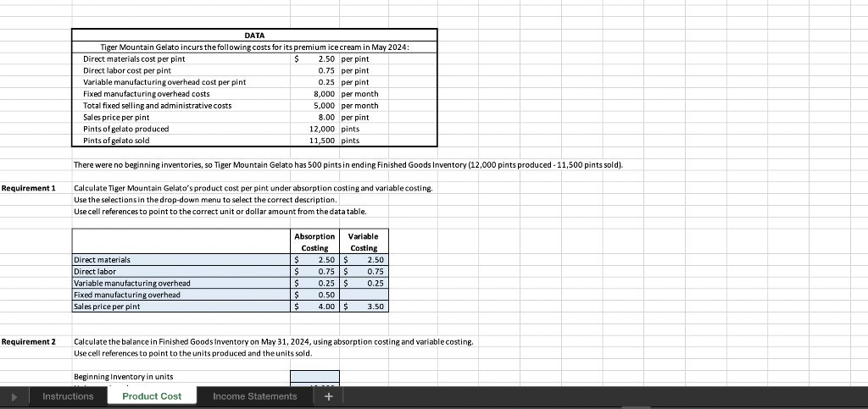Select the 0.25 variable overhead value in data table
868x409 pixels.
coord(315,82)
